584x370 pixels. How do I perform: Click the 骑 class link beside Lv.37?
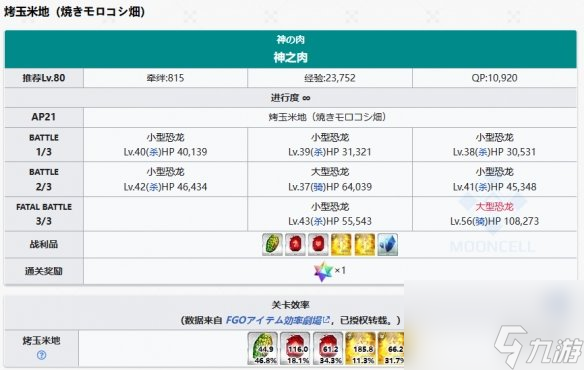(x=318, y=187)
